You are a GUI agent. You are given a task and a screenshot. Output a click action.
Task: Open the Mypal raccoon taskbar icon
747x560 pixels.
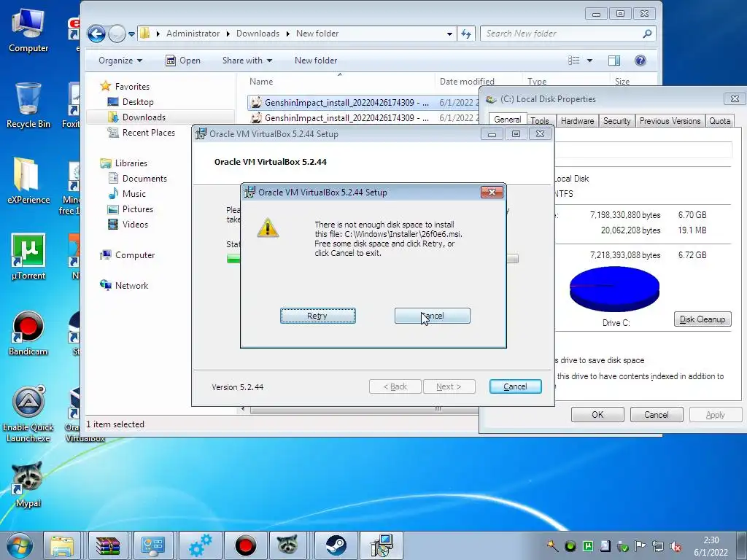coord(287,545)
